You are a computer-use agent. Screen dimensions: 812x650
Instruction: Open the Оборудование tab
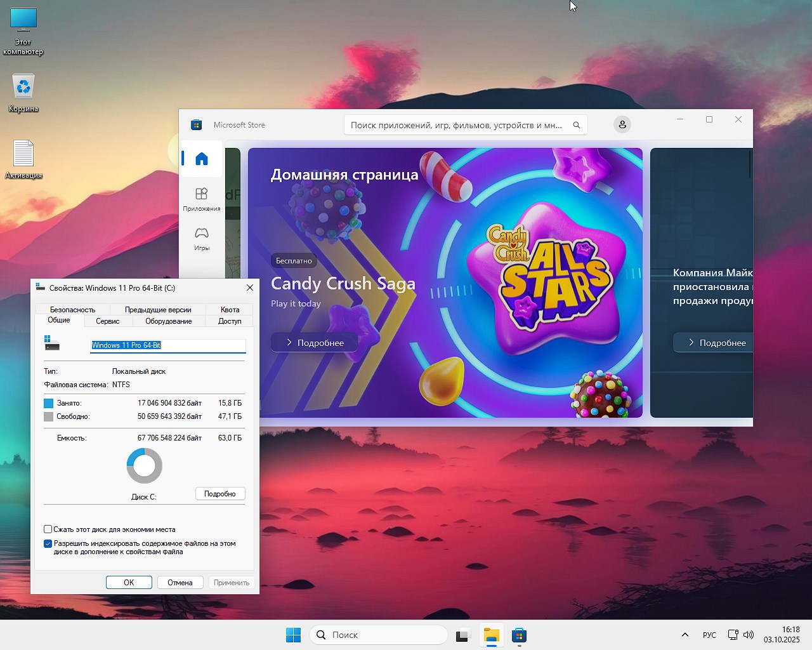[x=168, y=321]
